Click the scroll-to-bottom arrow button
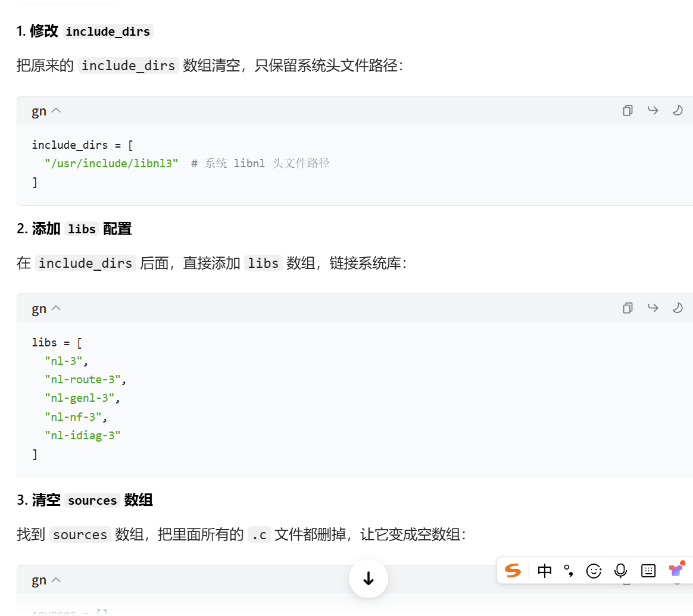Viewport: 693px width, 616px height. (x=368, y=578)
